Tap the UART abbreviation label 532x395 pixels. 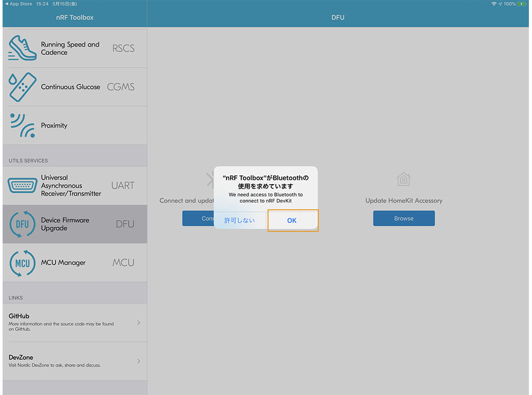[123, 185]
